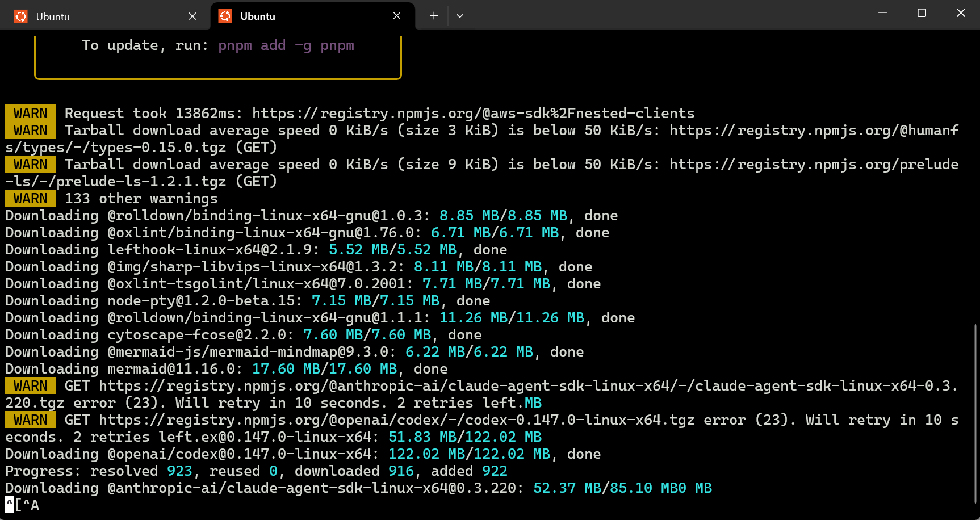Image resolution: width=980 pixels, height=520 pixels.
Task: Click the "@mermaid-js/mermaid-mindmap@9.3.0:" package name
Action: click(x=252, y=352)
